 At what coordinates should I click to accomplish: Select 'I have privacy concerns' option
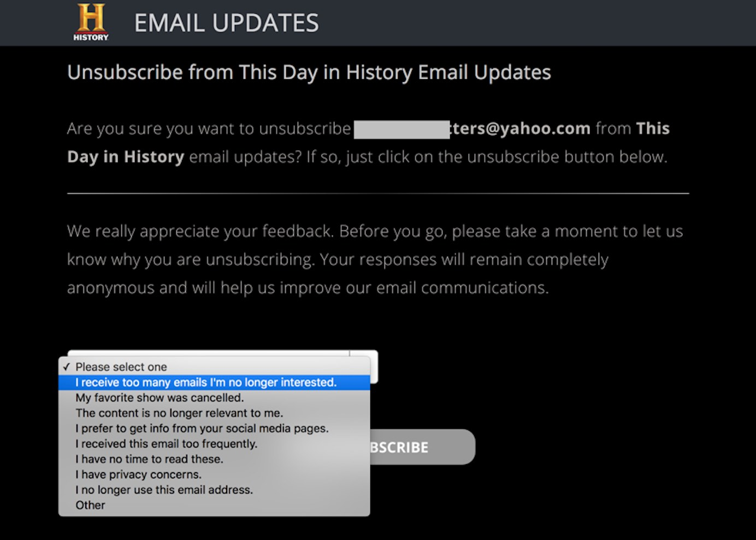coord(138,474)
